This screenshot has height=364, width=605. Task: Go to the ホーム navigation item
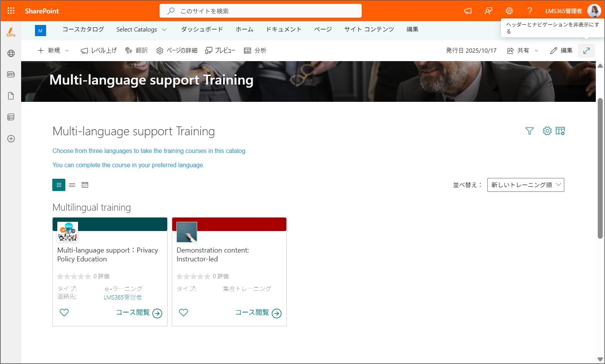[x=244, y=29]
